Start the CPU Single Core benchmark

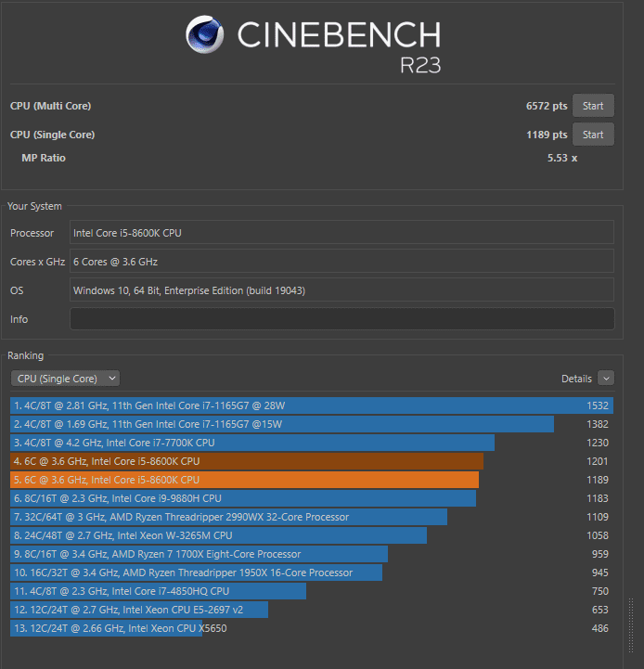pos(593,135)
